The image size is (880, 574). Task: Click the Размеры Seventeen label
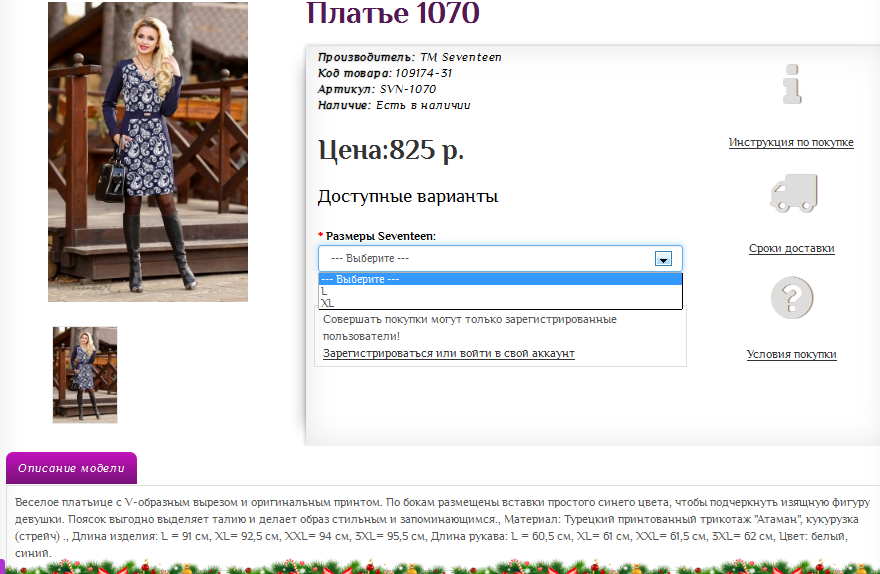[381, 236]
